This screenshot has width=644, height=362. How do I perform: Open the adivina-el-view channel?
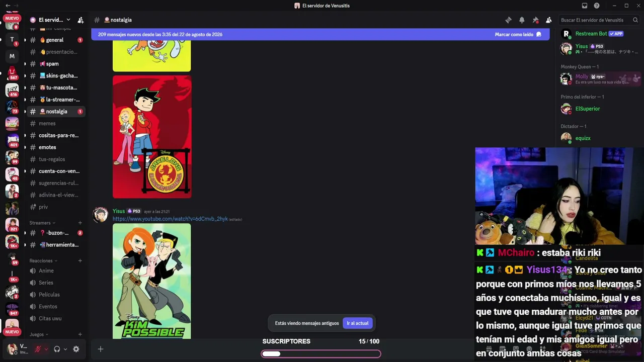pyautogui.click(x=56, y=195)
